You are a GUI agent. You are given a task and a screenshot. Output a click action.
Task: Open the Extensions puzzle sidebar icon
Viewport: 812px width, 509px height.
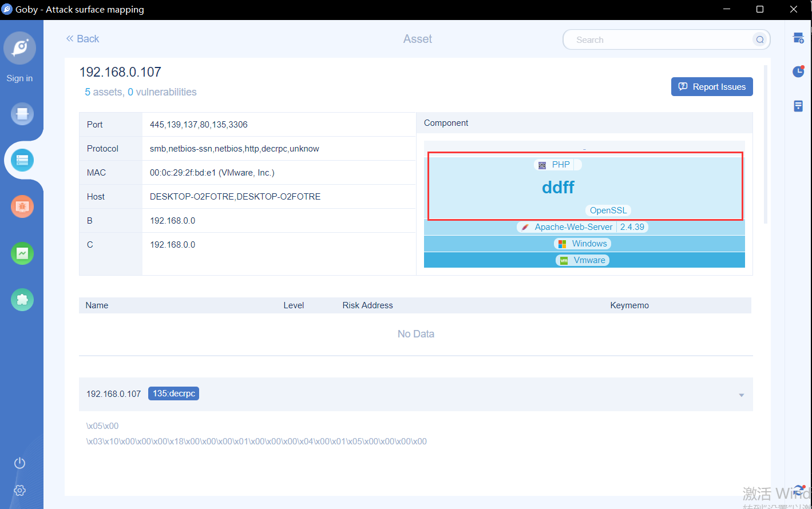point(22,300)
